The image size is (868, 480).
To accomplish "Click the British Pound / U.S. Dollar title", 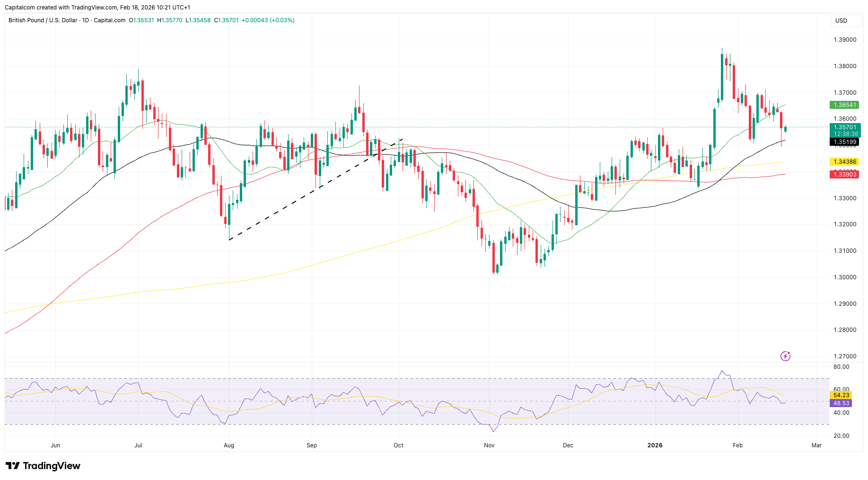I will (43, 20).
